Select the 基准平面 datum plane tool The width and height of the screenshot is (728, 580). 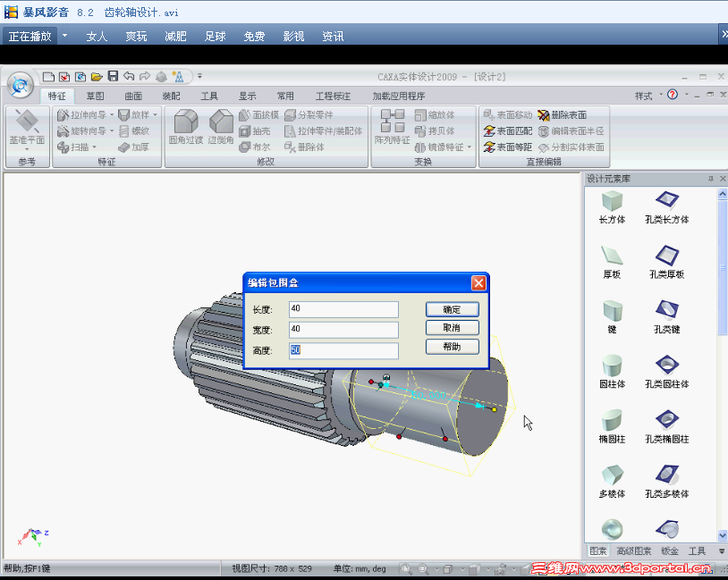(x=27, y=127)
